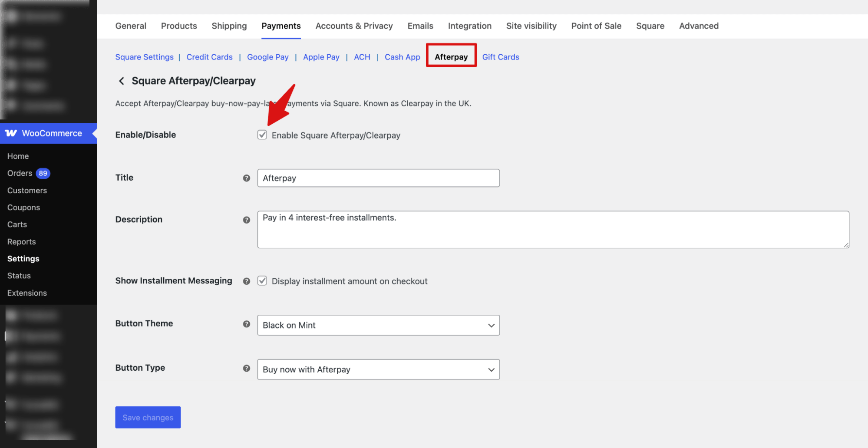Open the help tooltip icon for Description

pyautogui.click(x=247, y=220)
